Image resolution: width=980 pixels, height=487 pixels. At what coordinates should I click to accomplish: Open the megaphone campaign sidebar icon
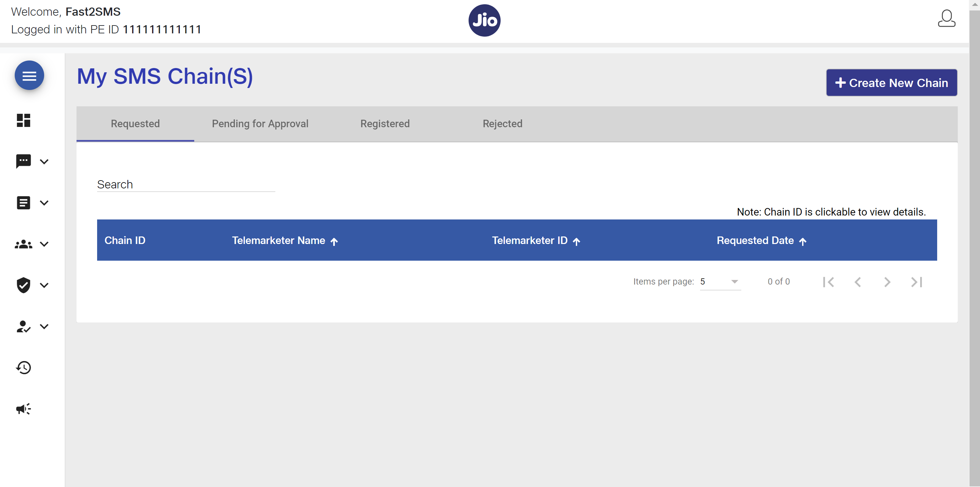pos(23,409)
